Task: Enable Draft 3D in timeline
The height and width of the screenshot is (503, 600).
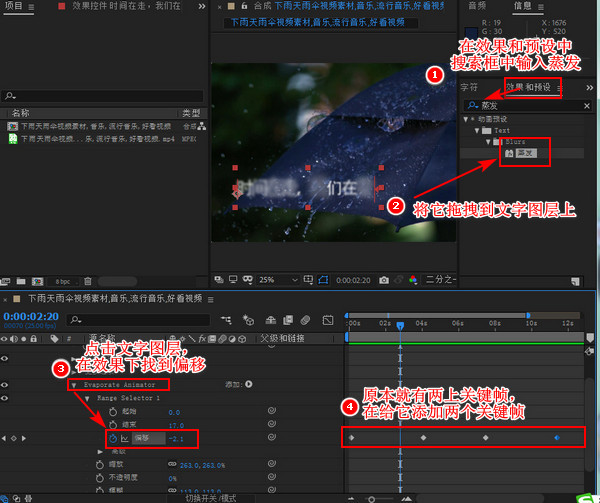Action: (x=248, y=320)
